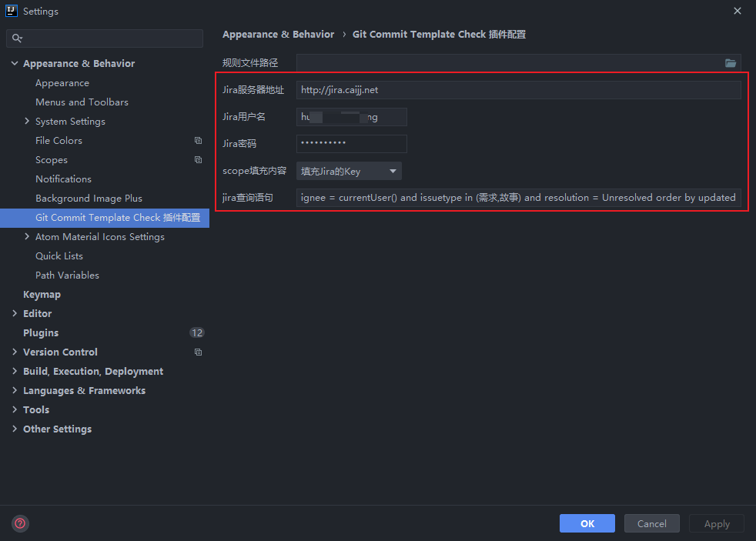756x541 pixels.
Task: Open the scope fill content dropdown
Action: pyautogui.click(x=349, y=171)
